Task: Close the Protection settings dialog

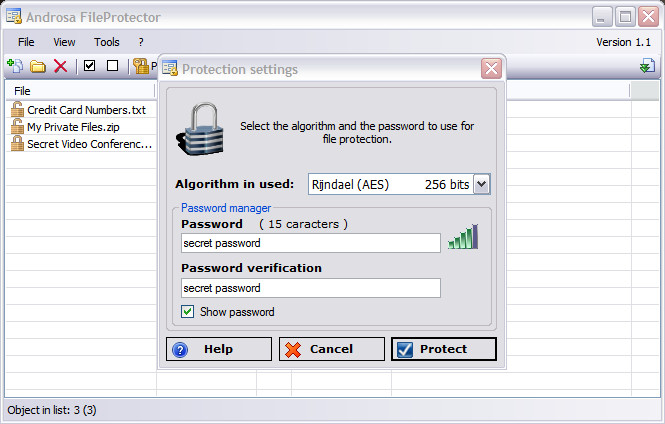Action: pyautogui.click(x=492, y=68)
